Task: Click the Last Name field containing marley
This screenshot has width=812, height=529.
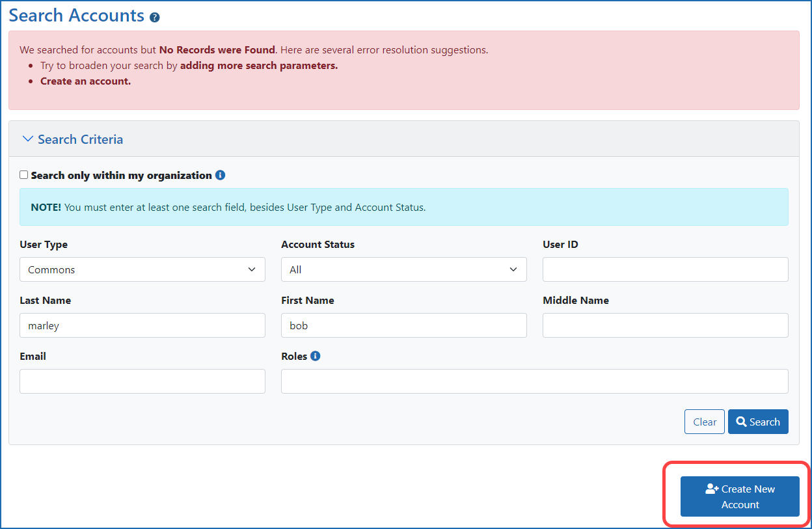Action: 142,325
